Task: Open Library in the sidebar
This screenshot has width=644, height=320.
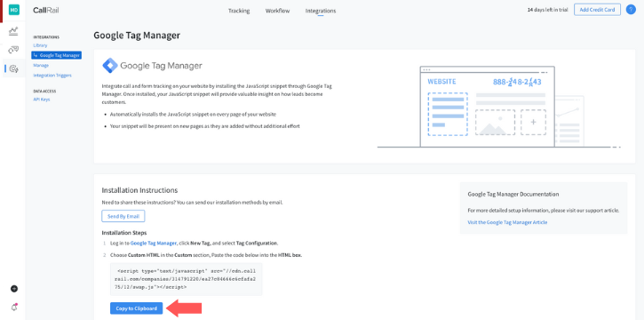Action: (40, 45)
